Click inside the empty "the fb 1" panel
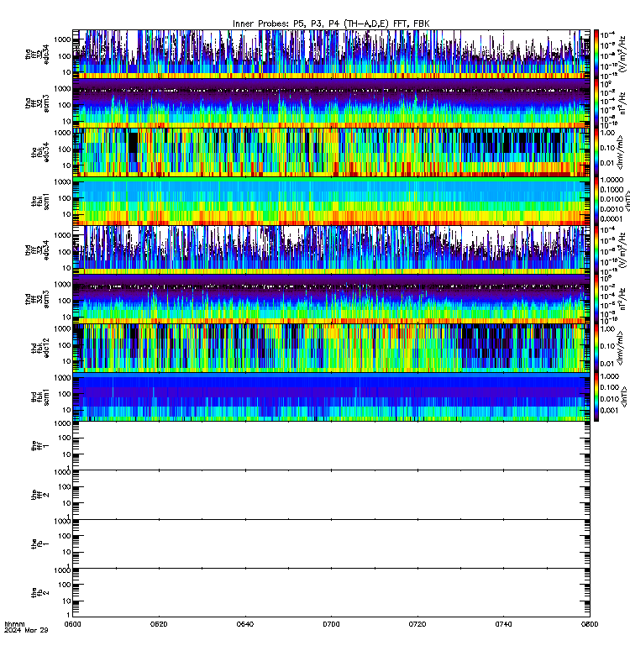This screenshot has height=672, width=630. (331, 543)
